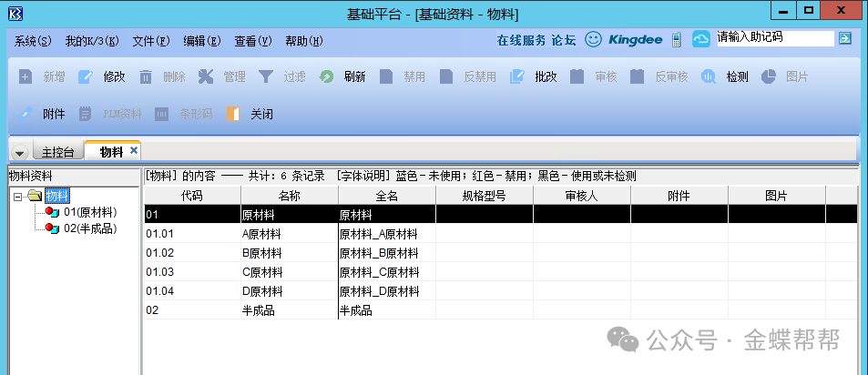Image resolution: width=868 pixels, height=375 pixels.
Task: Click the Kingdee smiley face icon
Action: point(593,40)
